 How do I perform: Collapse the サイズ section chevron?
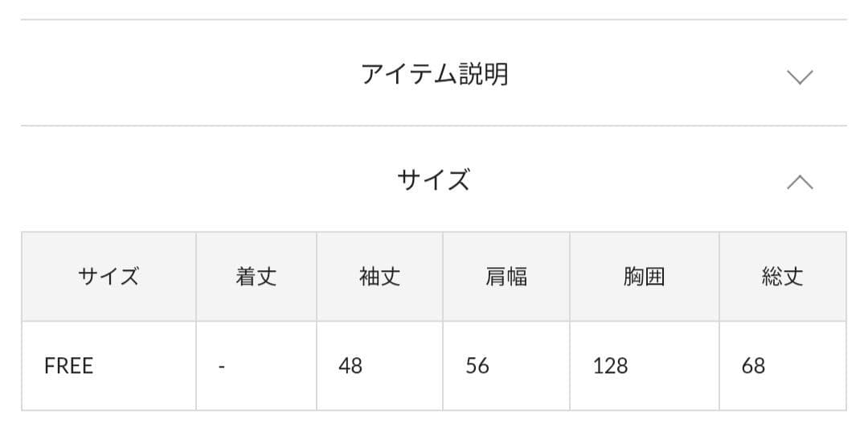800,182
